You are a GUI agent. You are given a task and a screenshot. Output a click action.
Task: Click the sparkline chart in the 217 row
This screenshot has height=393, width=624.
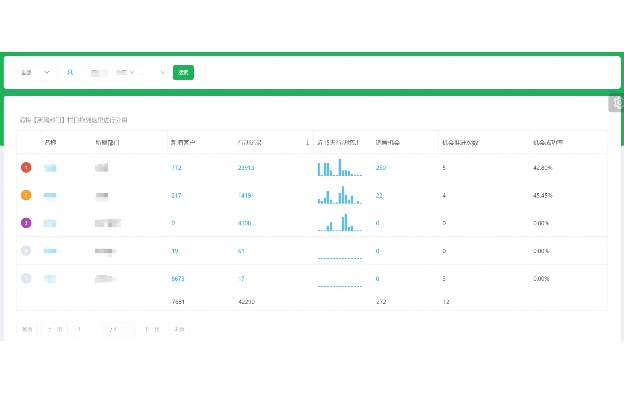(x=339, y=195)
